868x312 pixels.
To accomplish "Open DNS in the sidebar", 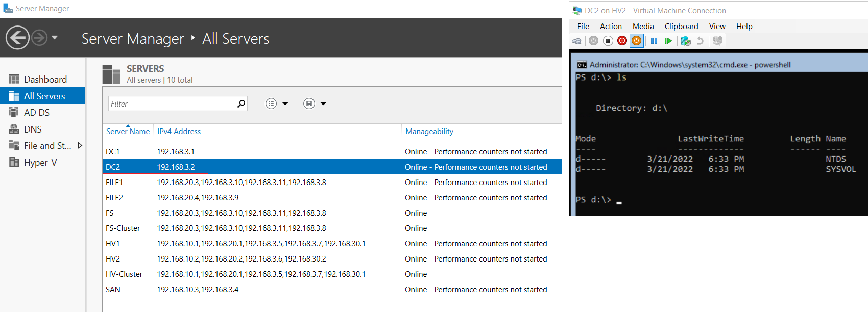I will click(x=42, y=129).
